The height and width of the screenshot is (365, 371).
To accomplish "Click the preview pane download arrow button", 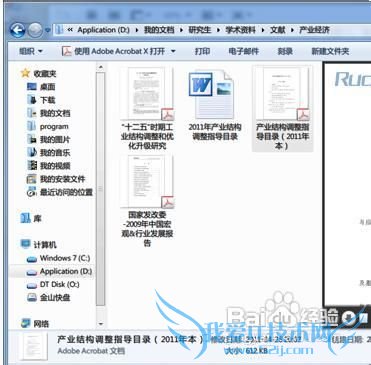I will [x=349, y=317].
